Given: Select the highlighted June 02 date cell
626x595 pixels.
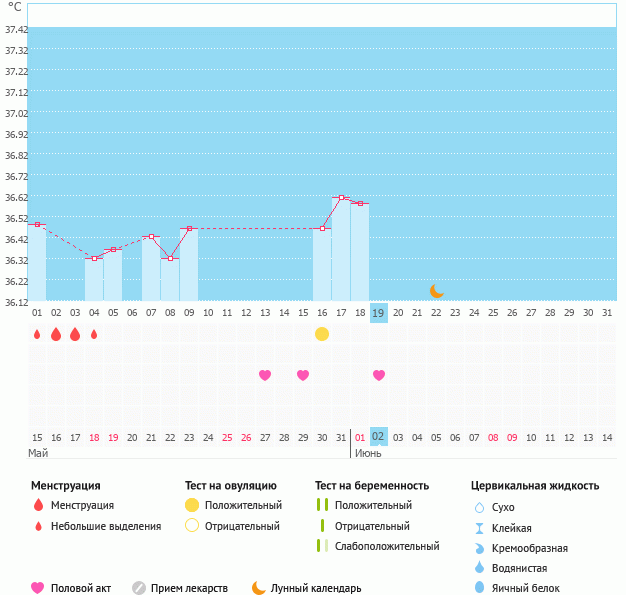Looking at the screenshot, I should [x=379, y=437].
